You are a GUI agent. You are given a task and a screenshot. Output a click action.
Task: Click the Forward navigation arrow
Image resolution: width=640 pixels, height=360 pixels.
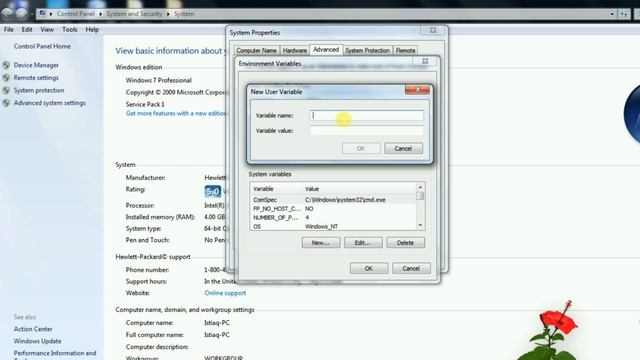21,13
